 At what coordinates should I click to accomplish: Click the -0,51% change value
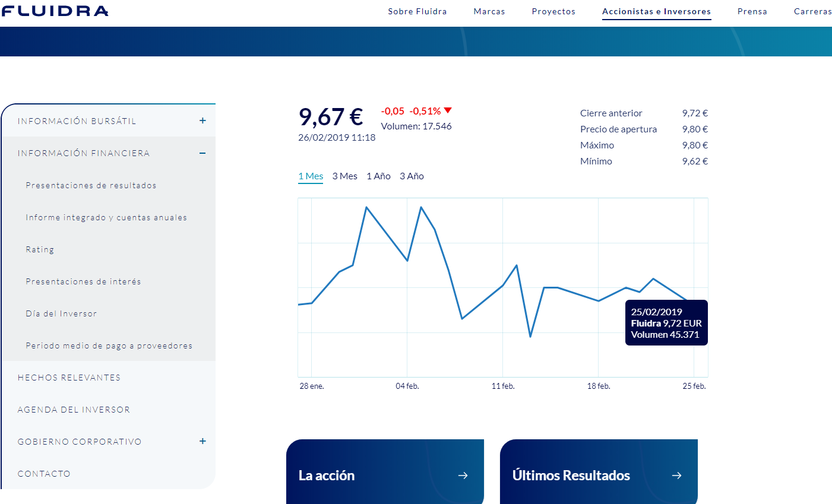pos(425,111)
